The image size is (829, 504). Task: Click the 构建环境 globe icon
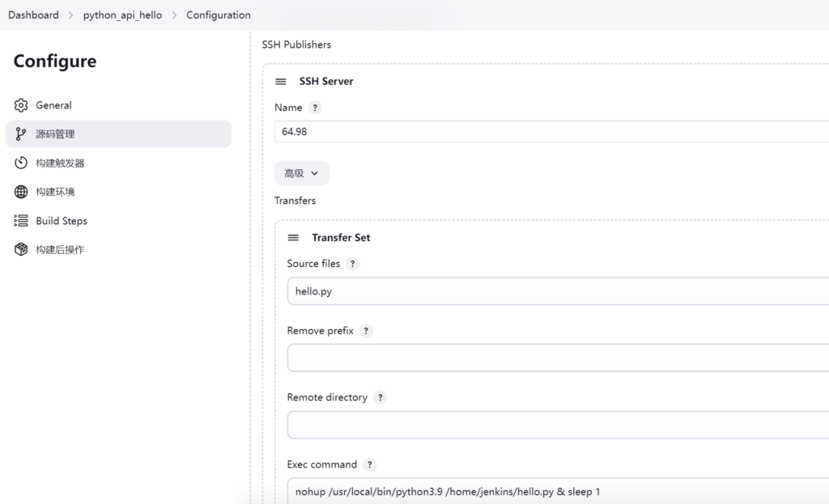[x=21, y=192]
